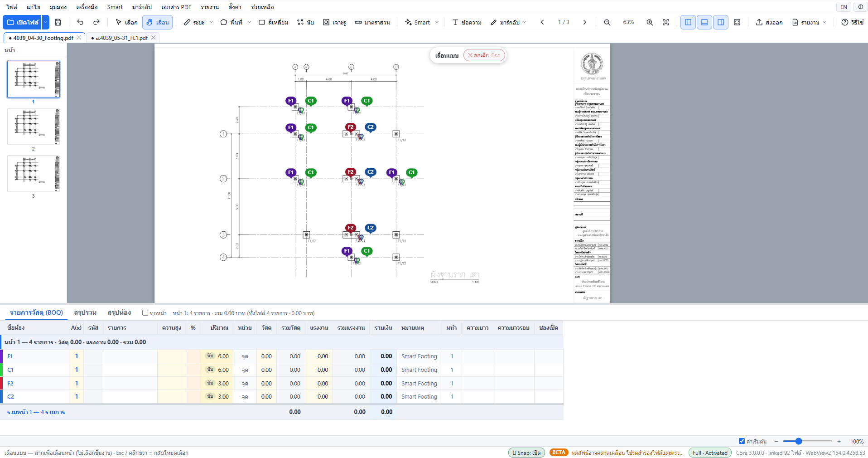Select the page 2 thumbnail
Viewport: 868px width, 458px height.
(34, 127)
